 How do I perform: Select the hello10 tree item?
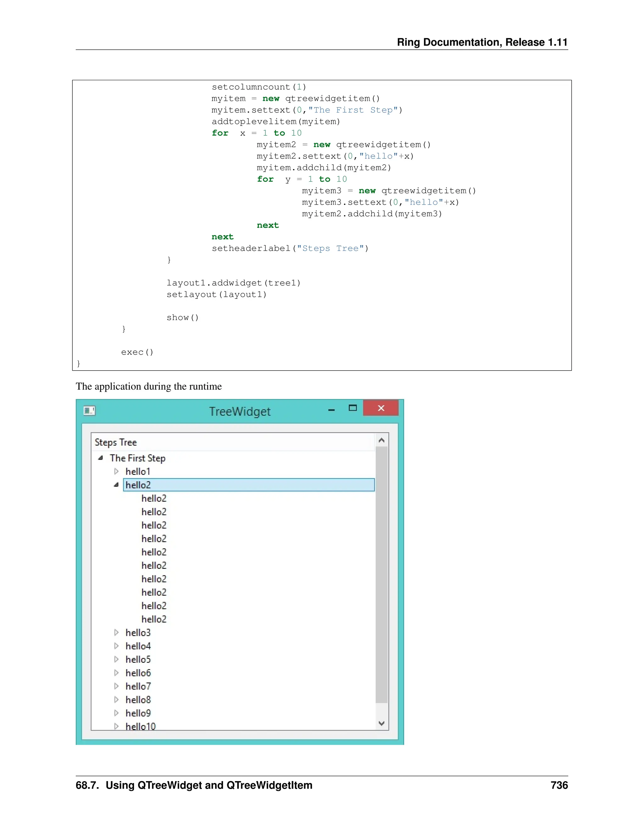click(x=140, y=726)
